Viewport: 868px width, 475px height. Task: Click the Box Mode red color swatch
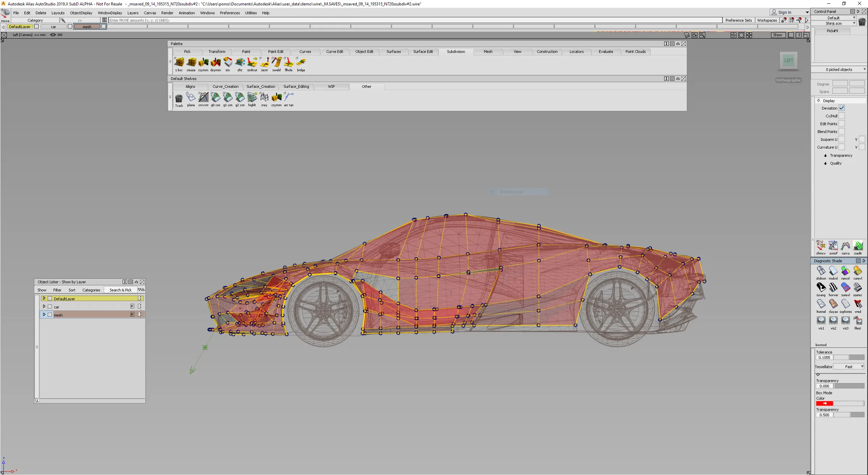[x=825, y=403]
